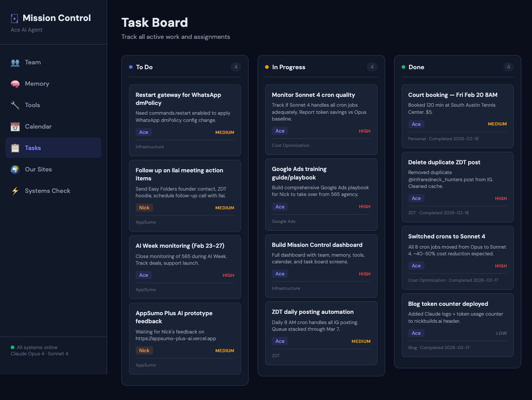Expand the In Progress count badge
532x400 pixels.
click(372, 67)
